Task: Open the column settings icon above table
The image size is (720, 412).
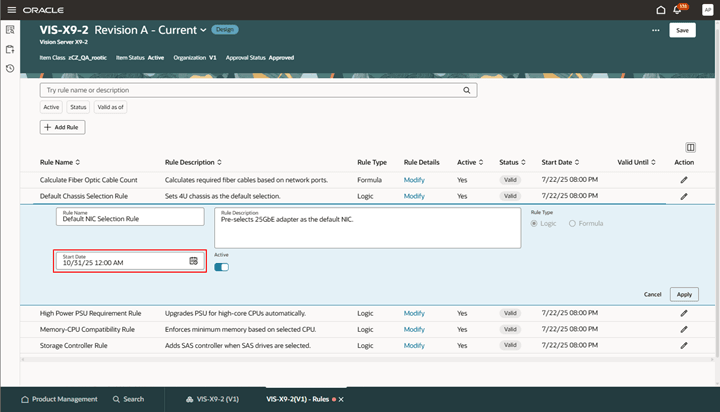Action: pos(690,147)
